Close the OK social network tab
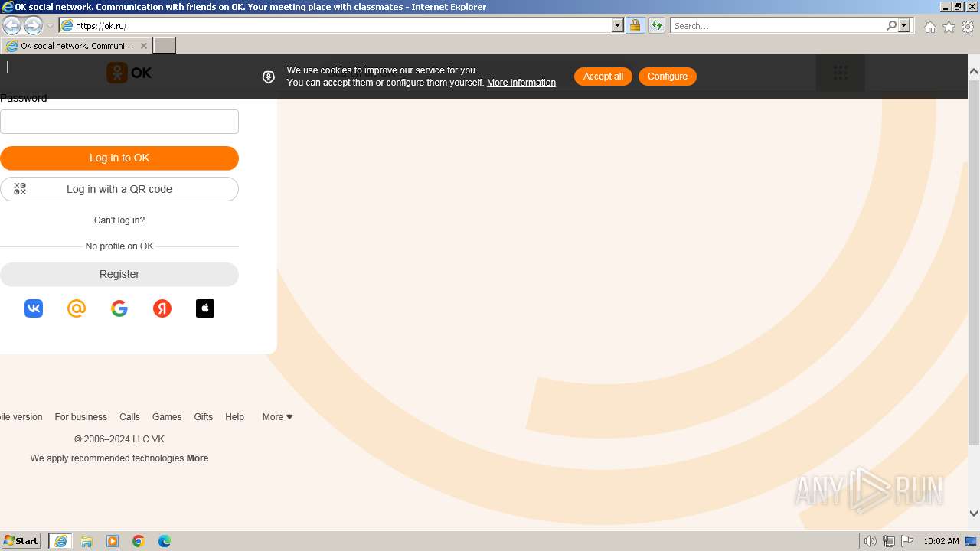The height and width of the screenshot is (551, 980). click(x=143, y=46)
